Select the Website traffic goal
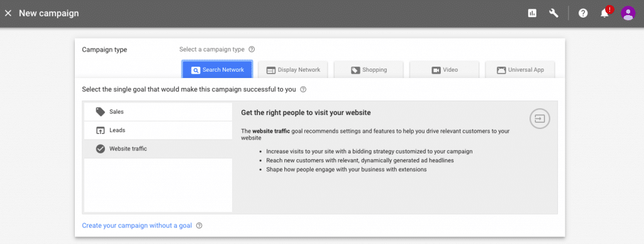The image size is (644, 244). point(158,148)
